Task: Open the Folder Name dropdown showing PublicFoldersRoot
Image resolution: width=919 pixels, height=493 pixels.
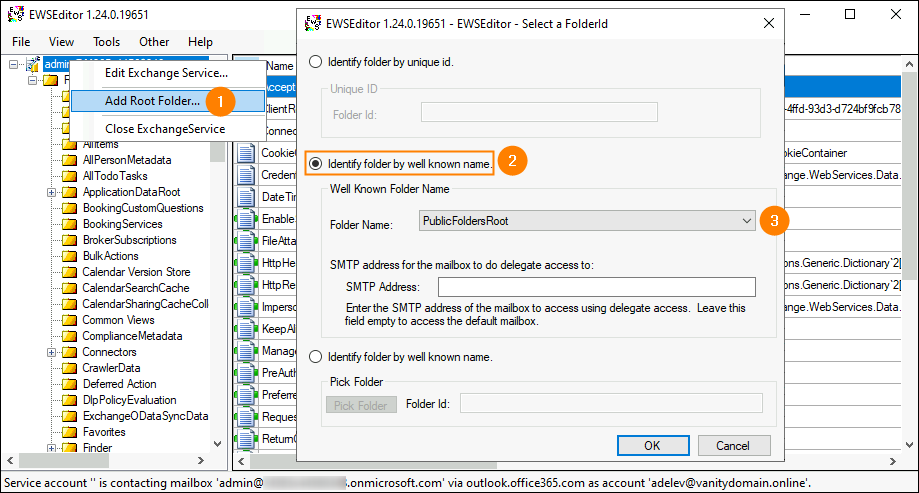Action: [x=587, y=221]
